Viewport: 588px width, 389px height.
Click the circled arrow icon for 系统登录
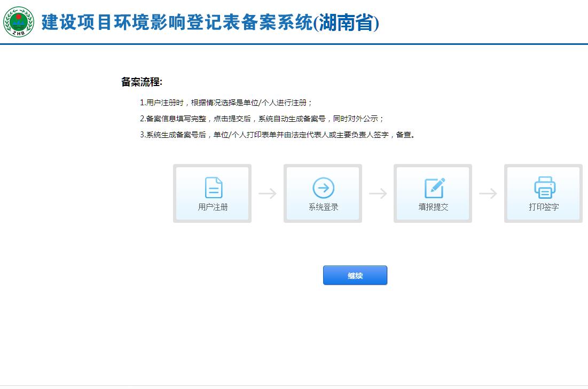[323, 188]
